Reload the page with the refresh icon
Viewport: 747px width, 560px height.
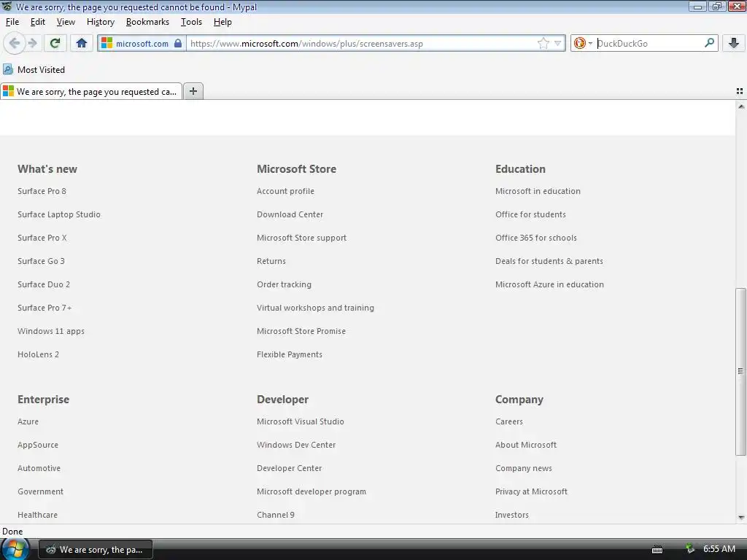[x=55, y=43]
